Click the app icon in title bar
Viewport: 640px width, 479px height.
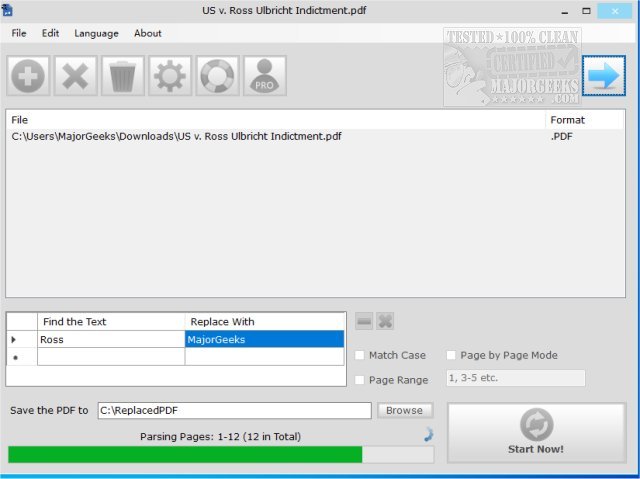(x=7, y=9)
